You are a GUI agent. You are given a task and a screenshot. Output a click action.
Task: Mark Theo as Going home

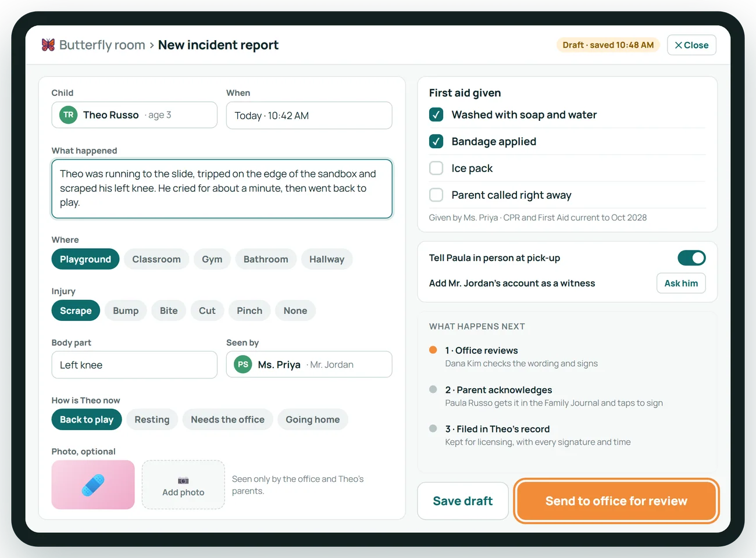pos(313,420)
